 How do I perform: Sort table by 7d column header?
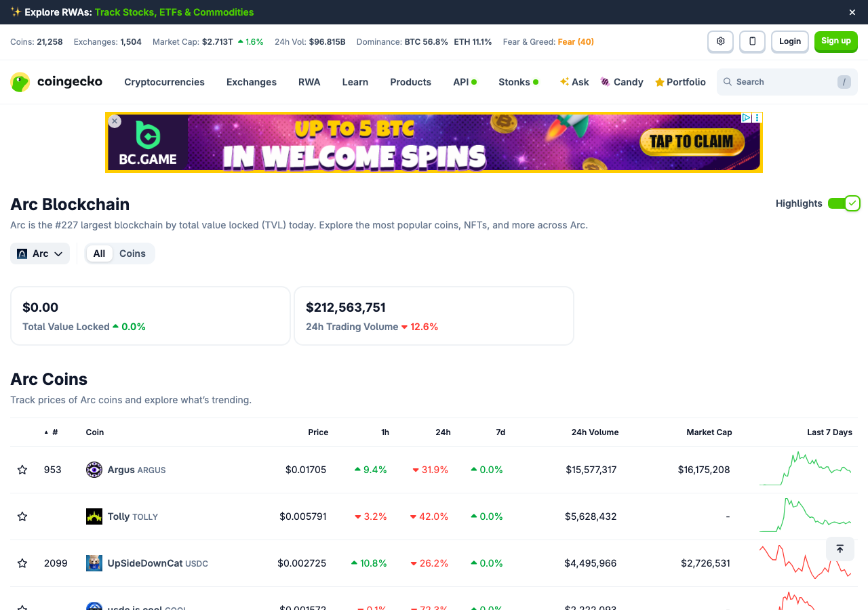click(x=500, y=432)
